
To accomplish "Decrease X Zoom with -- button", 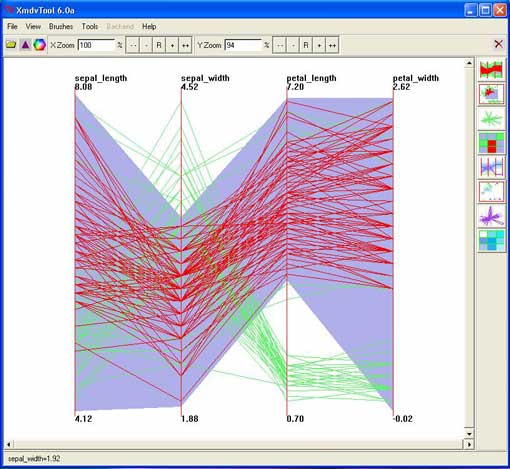I will 132,45.
